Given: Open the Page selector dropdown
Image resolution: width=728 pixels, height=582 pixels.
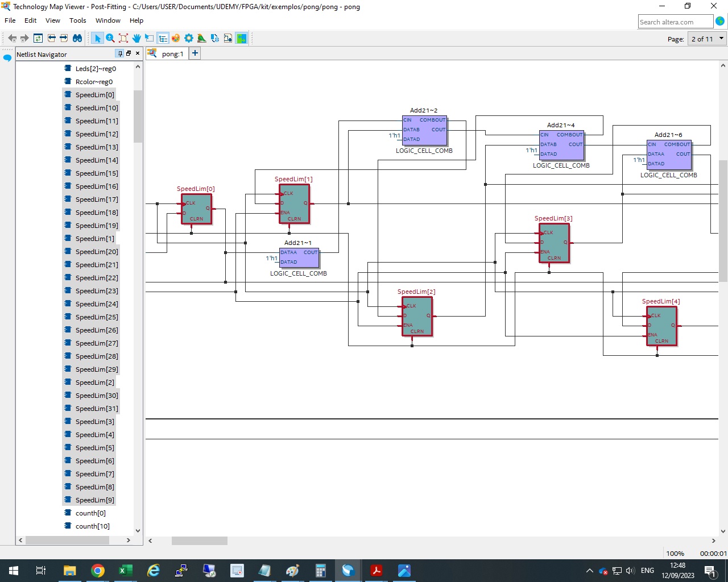Looking at the screenshot, I should (722, 39).
